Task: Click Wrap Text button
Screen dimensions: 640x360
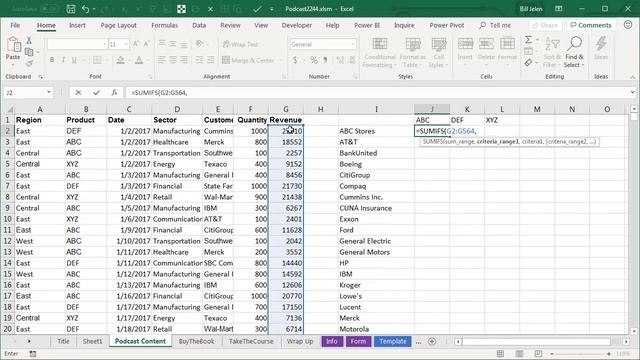Action: 240,44
